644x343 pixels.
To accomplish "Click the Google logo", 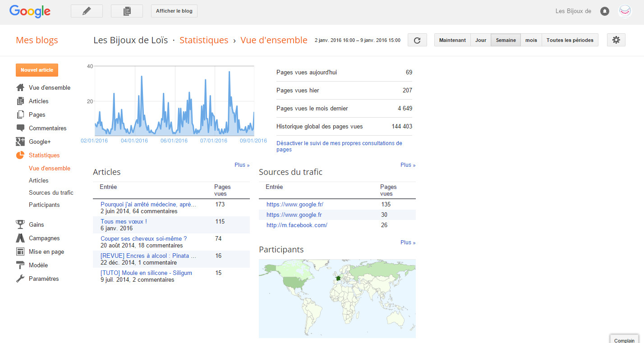I will click(30, 11).
